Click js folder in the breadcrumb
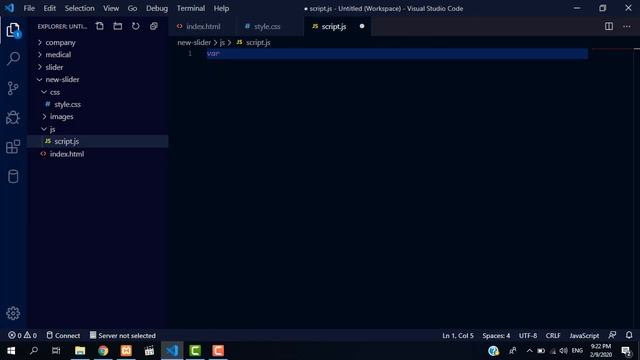Image resolution: width=640 pixels, height=360 pixels. pos(222,42)
